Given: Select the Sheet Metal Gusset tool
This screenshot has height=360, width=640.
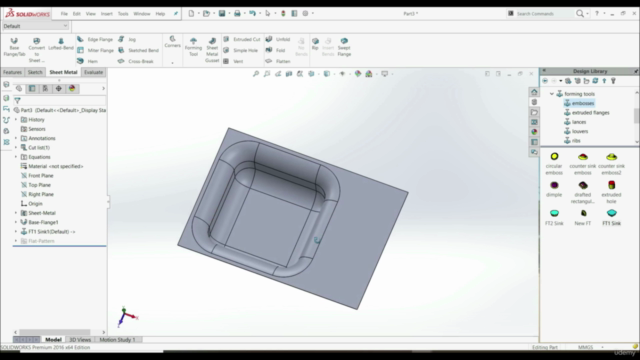Looking at the screenshot, I should [212, 50].
